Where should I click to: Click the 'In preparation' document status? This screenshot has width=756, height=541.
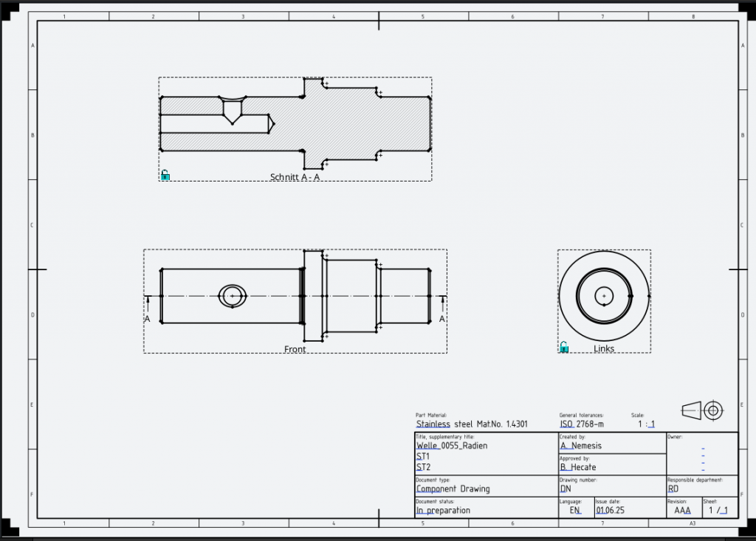(x=443, y=510)
